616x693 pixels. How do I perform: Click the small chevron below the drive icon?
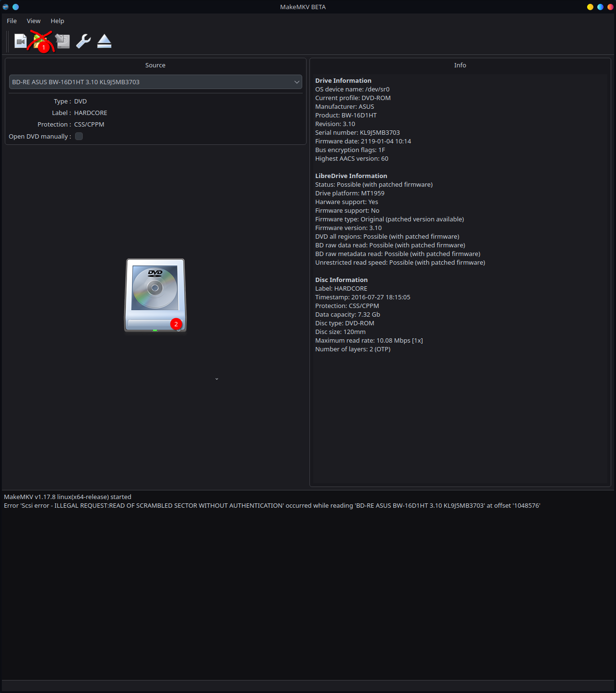[x=217, y=379]
